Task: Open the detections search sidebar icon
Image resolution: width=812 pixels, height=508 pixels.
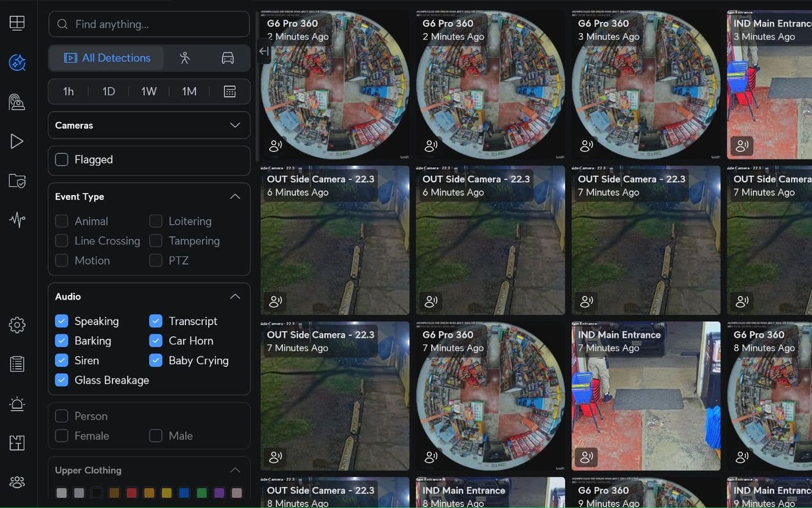Action: pos(17,62)
